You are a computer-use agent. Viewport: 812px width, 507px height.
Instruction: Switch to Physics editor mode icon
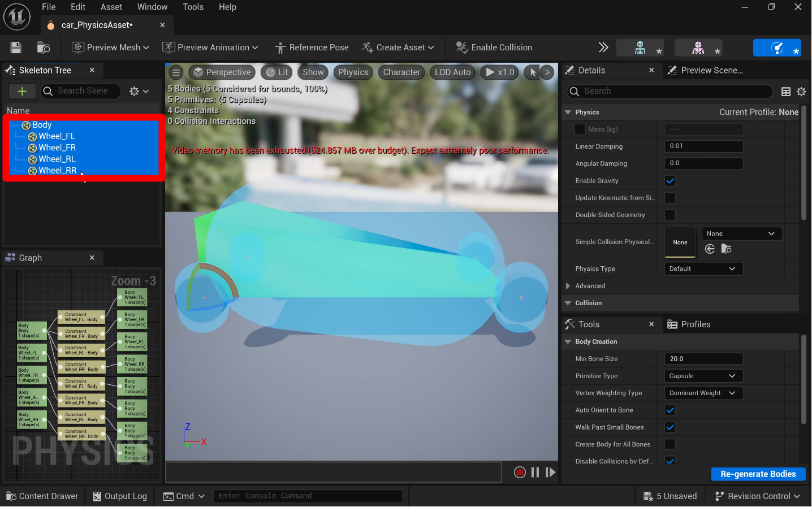coord(777,48)
